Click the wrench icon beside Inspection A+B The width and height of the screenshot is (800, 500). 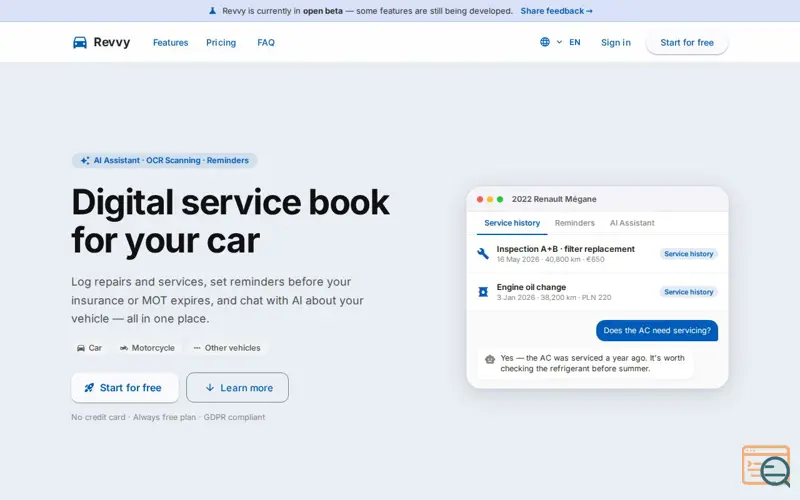483,254
